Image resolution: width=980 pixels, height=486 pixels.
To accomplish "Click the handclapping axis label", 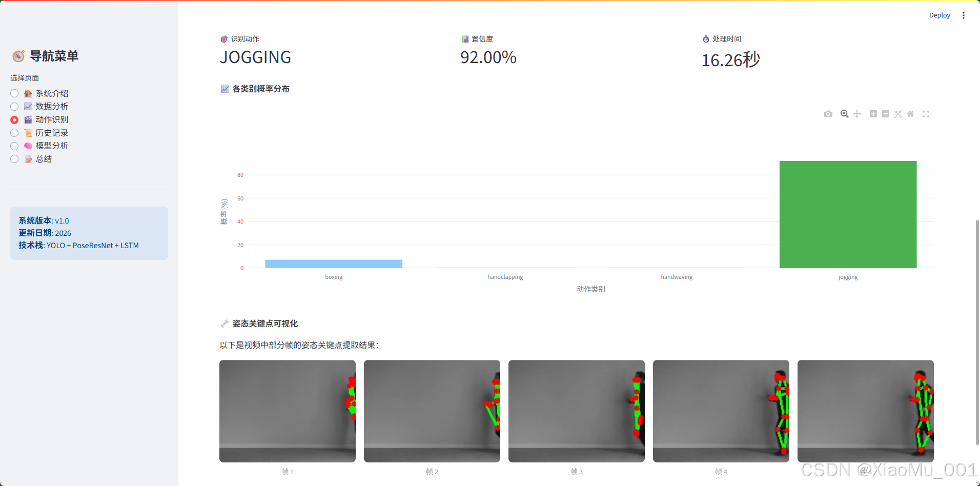I will pos(505,277).
